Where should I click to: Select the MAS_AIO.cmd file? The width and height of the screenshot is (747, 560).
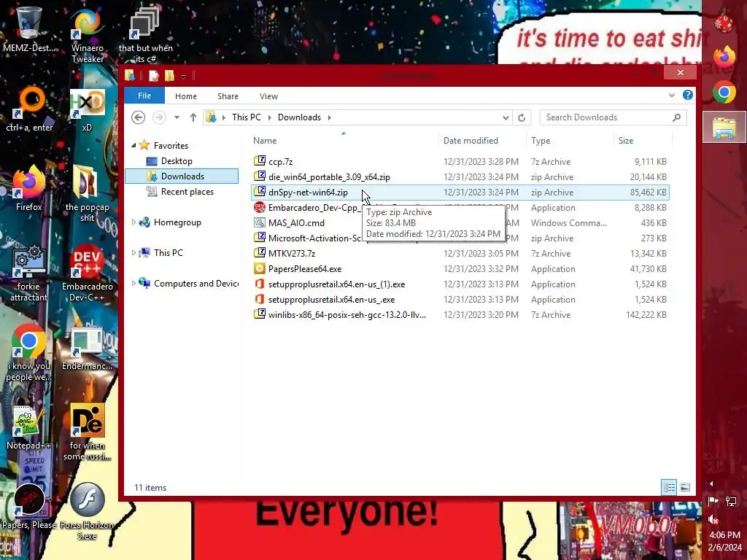pos(460,223)
